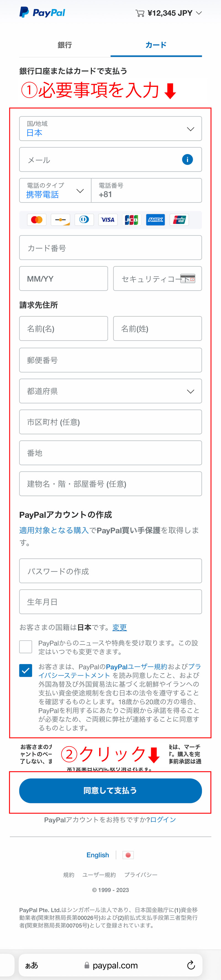Enable PayPal news and offers checkbox
The image size is (221, 980).
point(25,646)
